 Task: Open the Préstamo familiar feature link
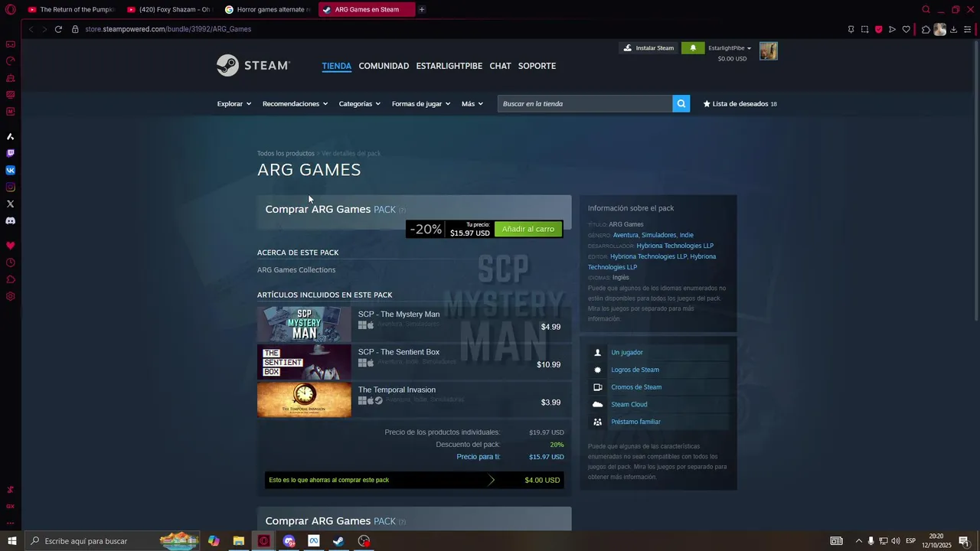tap(635, 422)
